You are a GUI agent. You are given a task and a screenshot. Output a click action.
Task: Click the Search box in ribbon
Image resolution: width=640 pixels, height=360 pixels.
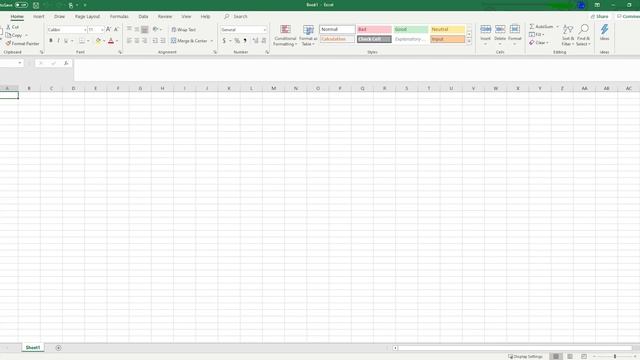click(236, 17)
